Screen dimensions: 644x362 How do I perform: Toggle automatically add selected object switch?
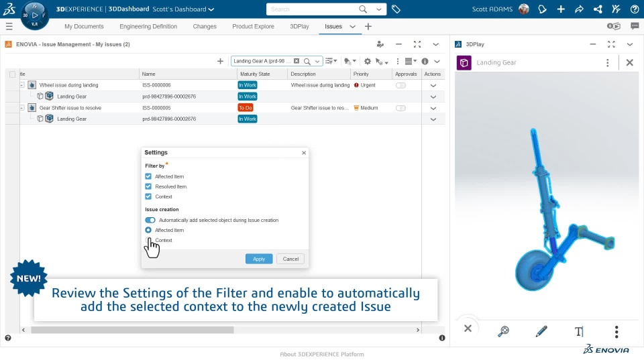click(150, 220)
